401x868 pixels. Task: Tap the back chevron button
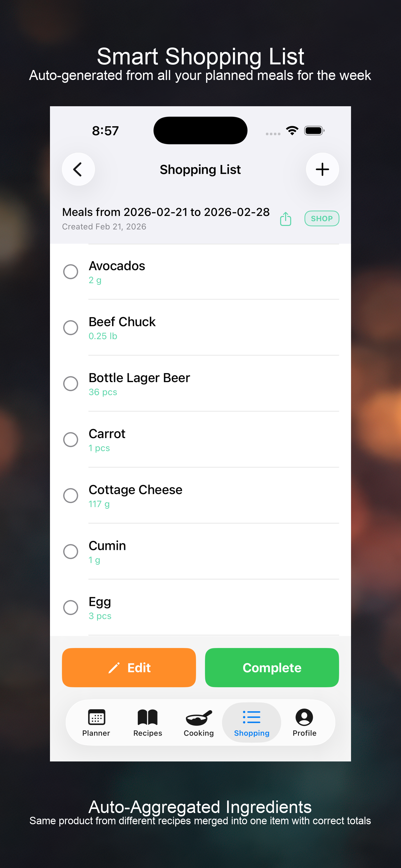pyautogui.click(x=78, y=169)
